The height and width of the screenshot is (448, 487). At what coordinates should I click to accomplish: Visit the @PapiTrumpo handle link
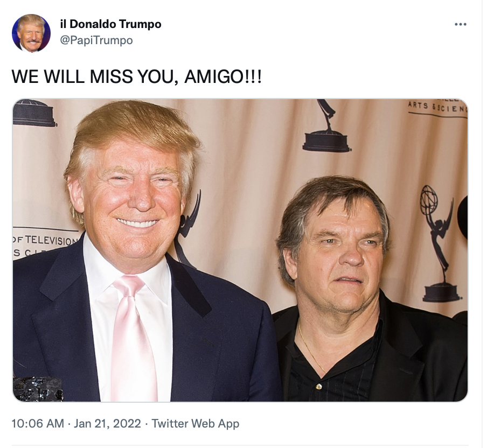point(96,40)
